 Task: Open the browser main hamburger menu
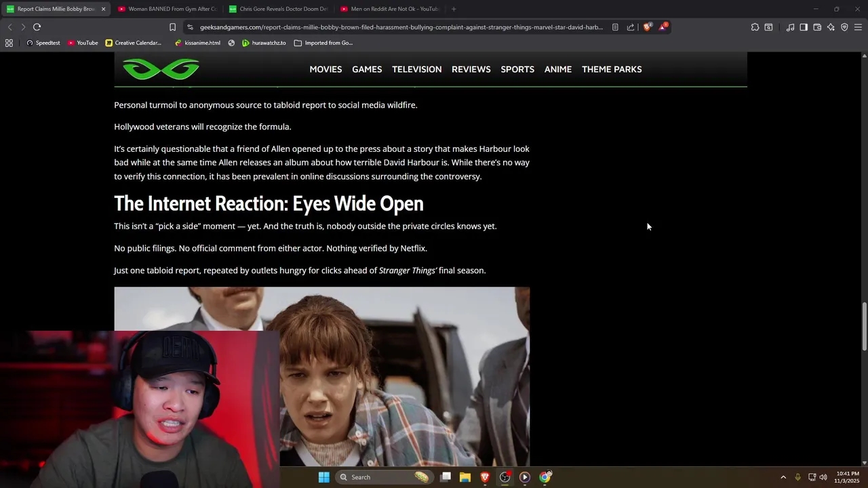858,27
